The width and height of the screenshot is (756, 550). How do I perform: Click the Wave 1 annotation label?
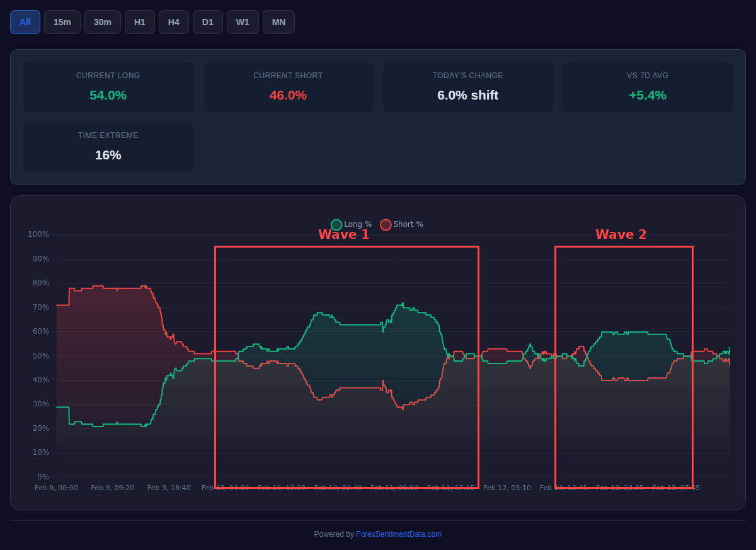click(x=344, y=234)
